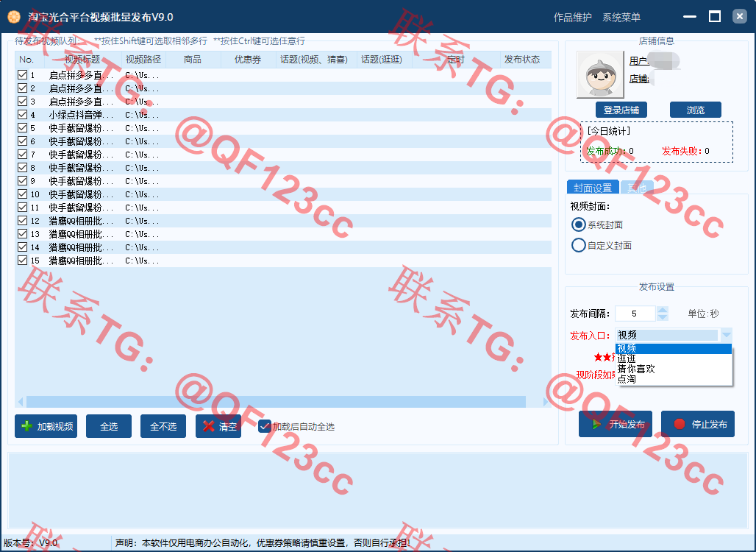The image size is (756, 552).
Task: Switch to the 其他 tab
Action: point(636,188)
